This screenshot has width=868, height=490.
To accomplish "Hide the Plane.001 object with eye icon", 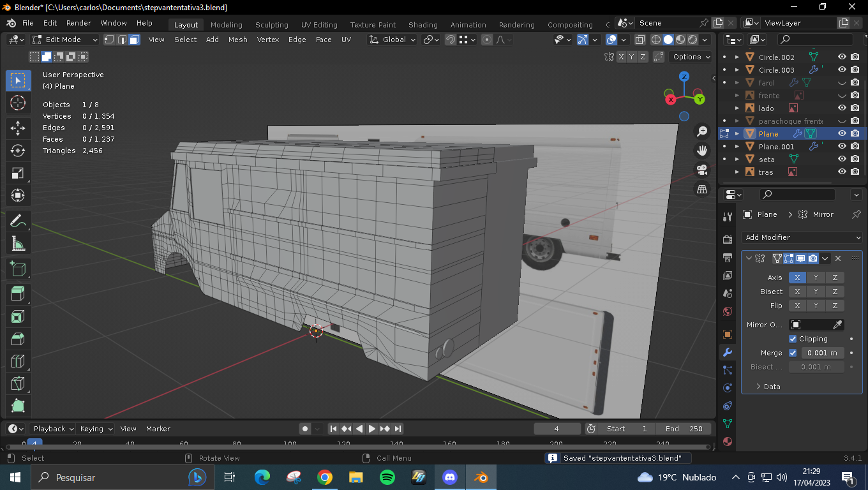I will 842,147.
